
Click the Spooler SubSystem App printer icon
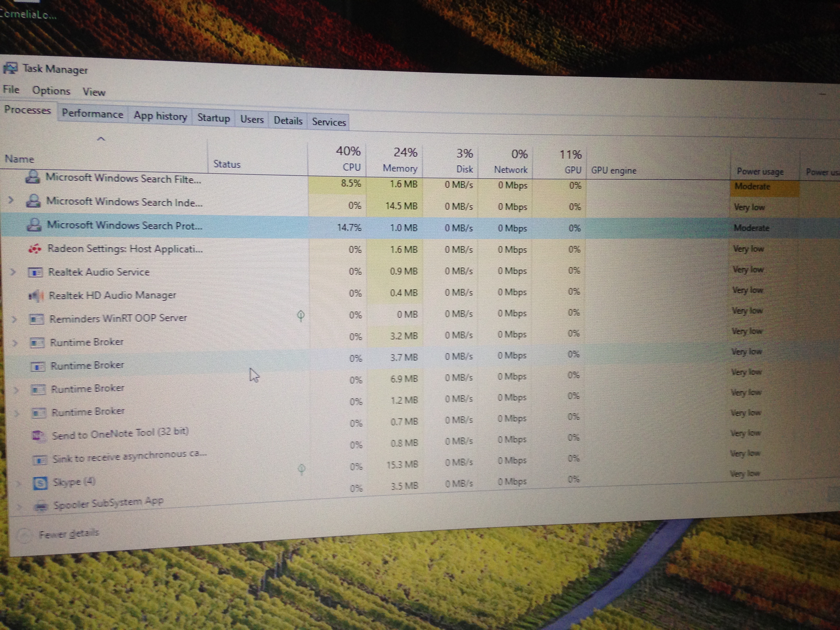point(41,506)
